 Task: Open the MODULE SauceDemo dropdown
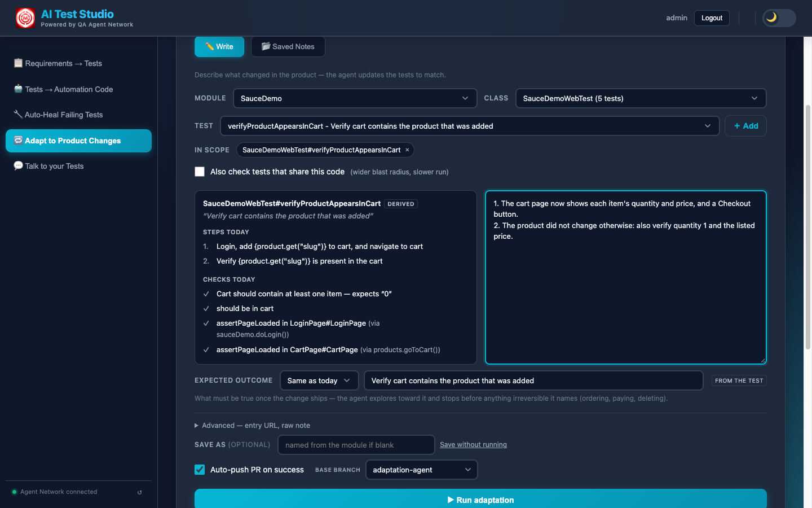point(355,98)
